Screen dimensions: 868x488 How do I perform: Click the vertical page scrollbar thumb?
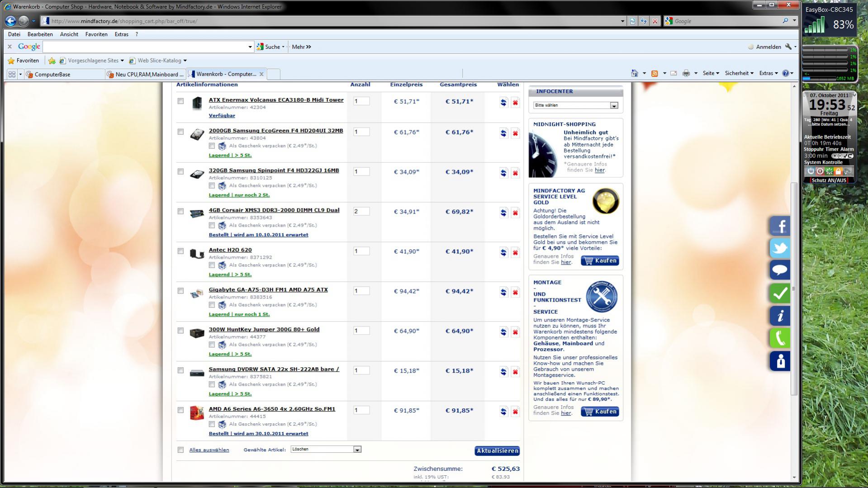click(x=794, y=289)
